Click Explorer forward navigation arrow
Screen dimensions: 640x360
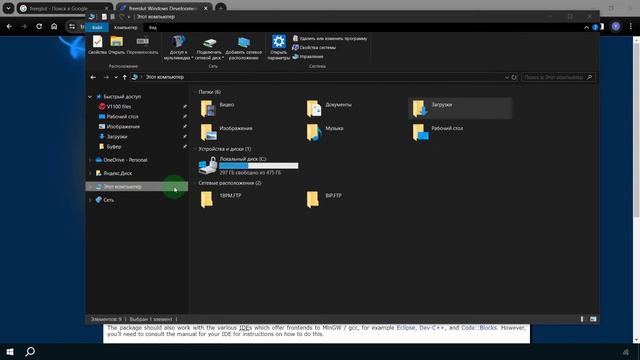coord(106,77)
